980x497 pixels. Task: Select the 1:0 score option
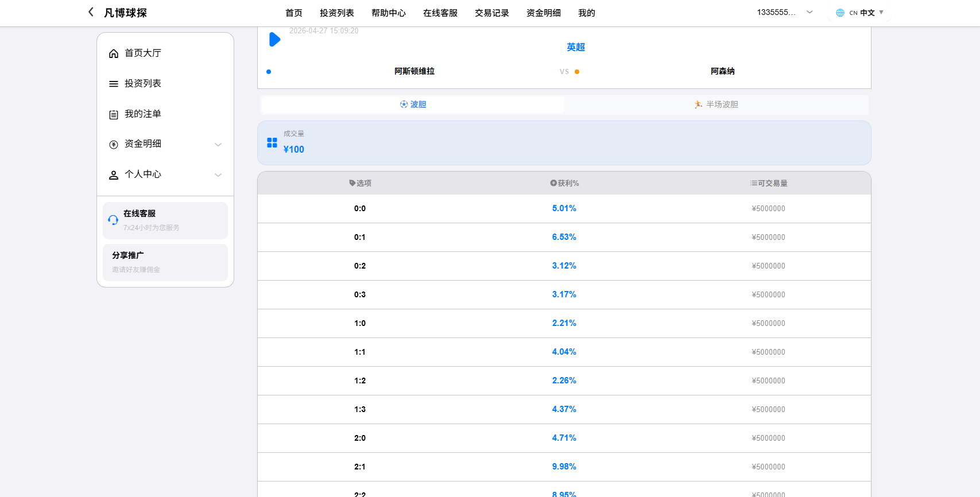tap(360, 323)
